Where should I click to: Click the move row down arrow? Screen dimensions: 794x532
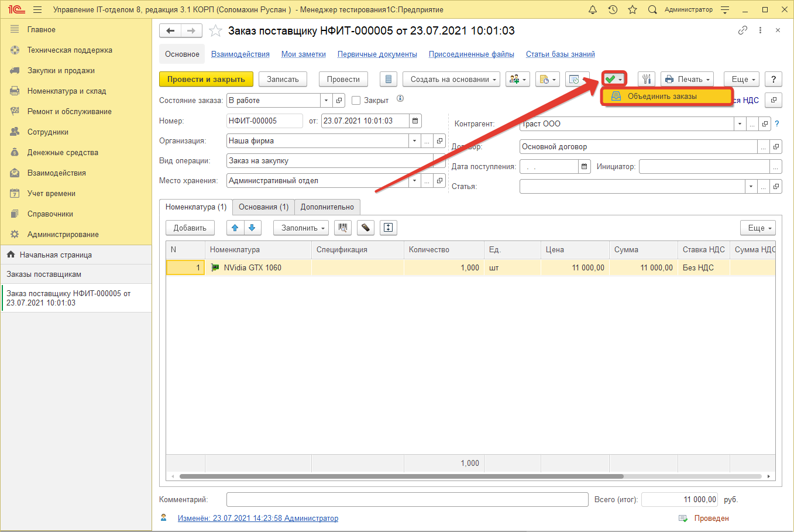coord(252,228)
